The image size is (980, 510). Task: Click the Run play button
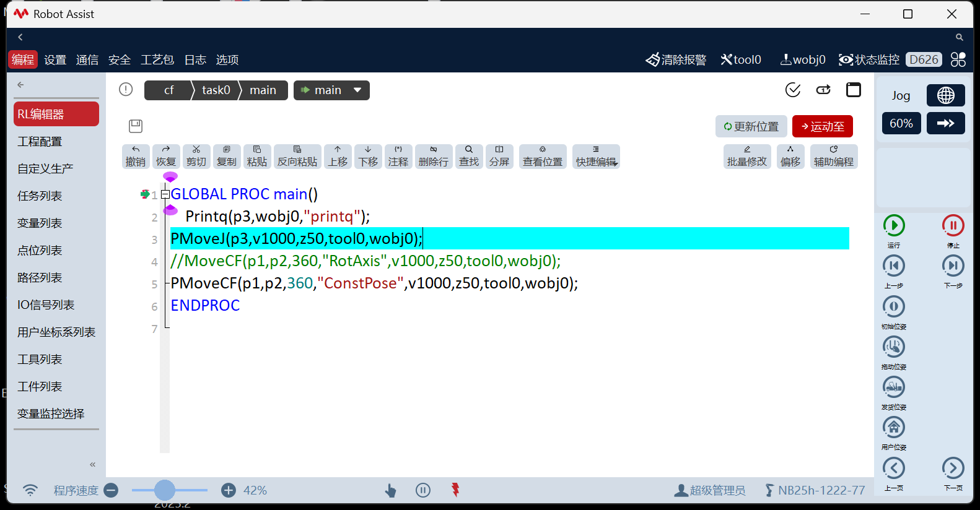[x=893, y=226]
